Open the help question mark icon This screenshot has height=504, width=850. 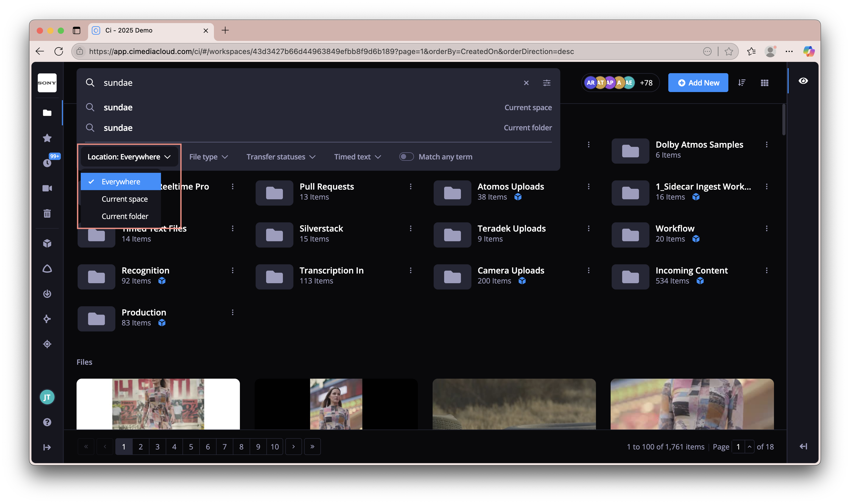coord(47,422)
